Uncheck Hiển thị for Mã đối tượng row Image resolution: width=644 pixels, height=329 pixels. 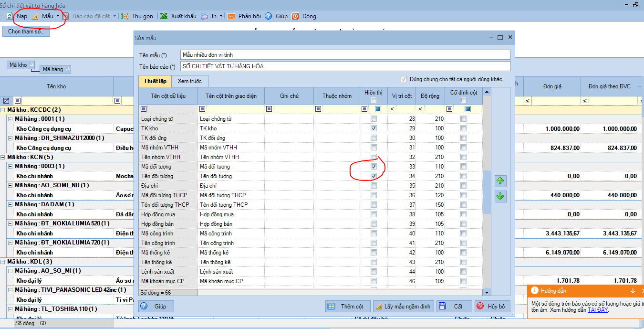(374, 167)
